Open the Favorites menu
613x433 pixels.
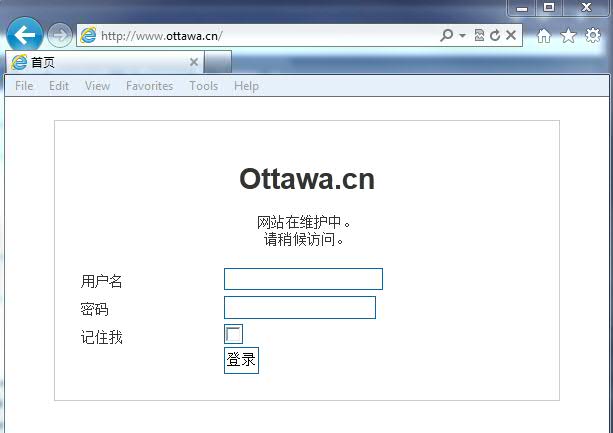pyautogui.click(x=149, y=86)
